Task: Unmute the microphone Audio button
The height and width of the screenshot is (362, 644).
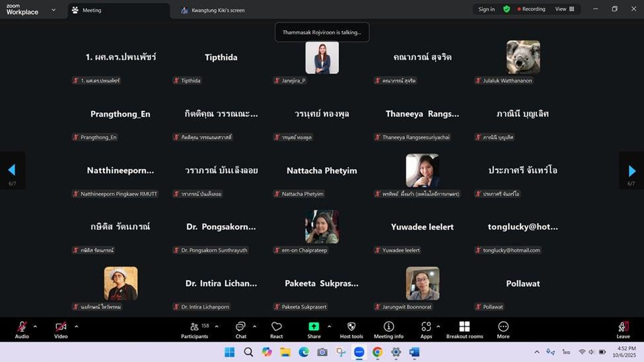Action: point(22,330)
